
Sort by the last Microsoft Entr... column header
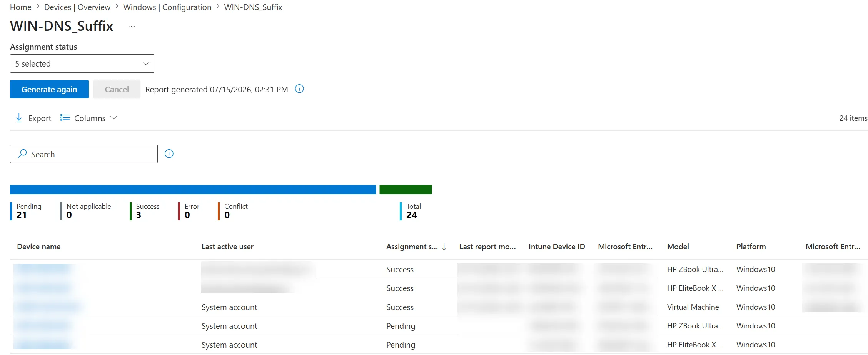(833, 247)
